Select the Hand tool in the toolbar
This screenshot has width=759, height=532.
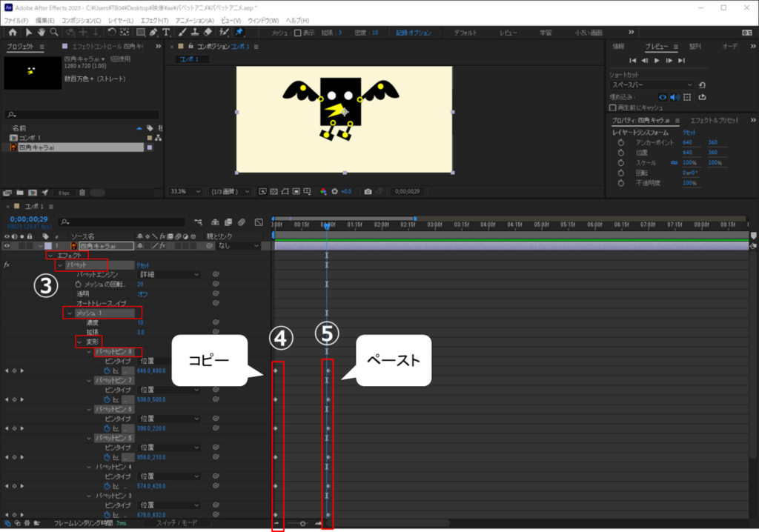41,33
